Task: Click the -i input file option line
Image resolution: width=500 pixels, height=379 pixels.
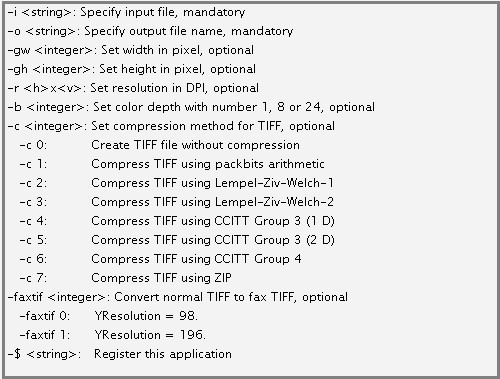Action: 126,12
